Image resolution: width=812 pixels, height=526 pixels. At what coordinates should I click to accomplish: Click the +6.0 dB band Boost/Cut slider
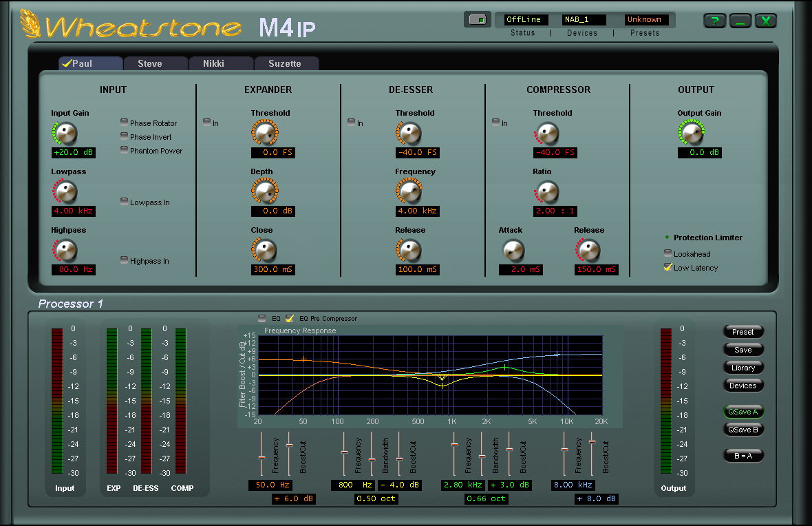pyautogui.click(x=289, y=454)
